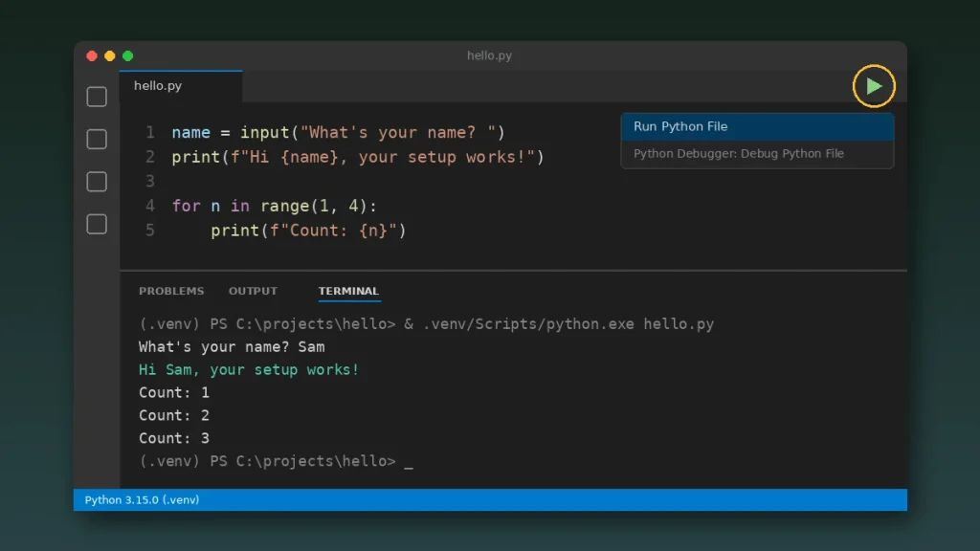This screenshot has width=980, height=551.
Task: Click the terminal command running python.exe hello.py
Action: [x=426, y=324]
